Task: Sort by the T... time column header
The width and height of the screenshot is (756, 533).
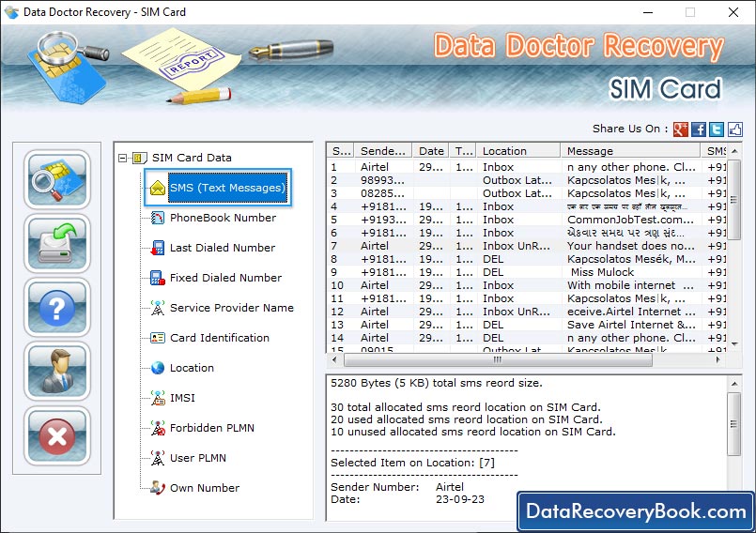Action: [x=463, y=151]
